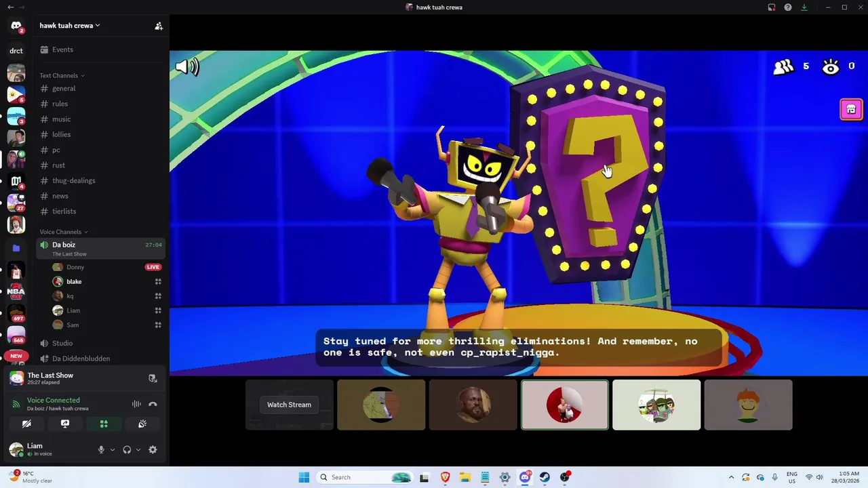Deafen with the headphones button

tap(127, 449)
